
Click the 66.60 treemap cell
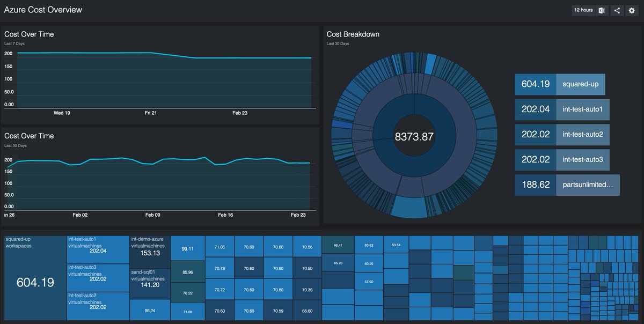coord(307,310)
